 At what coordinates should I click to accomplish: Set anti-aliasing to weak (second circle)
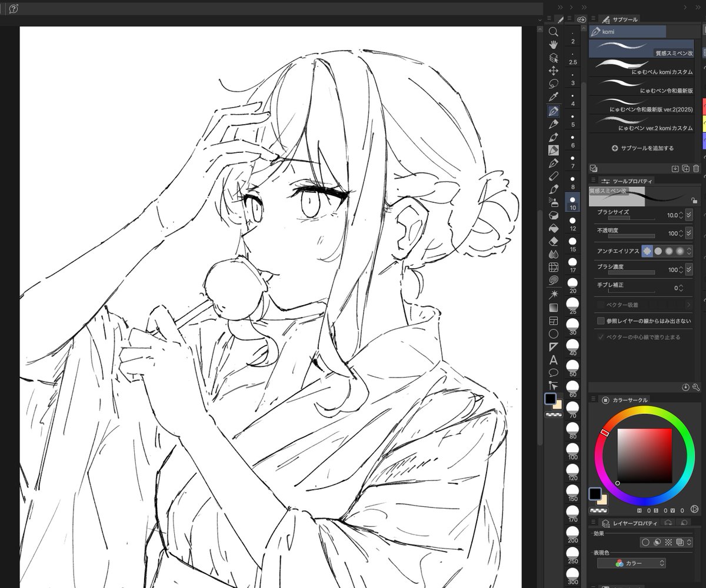658,250
